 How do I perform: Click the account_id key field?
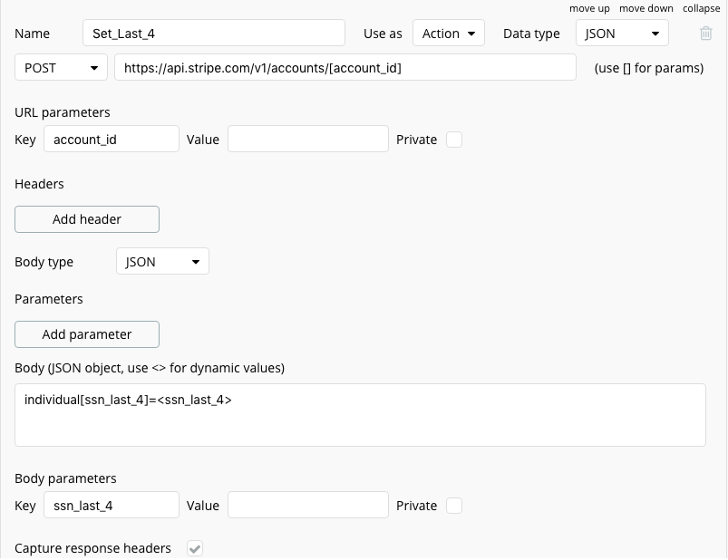[111, 140]
